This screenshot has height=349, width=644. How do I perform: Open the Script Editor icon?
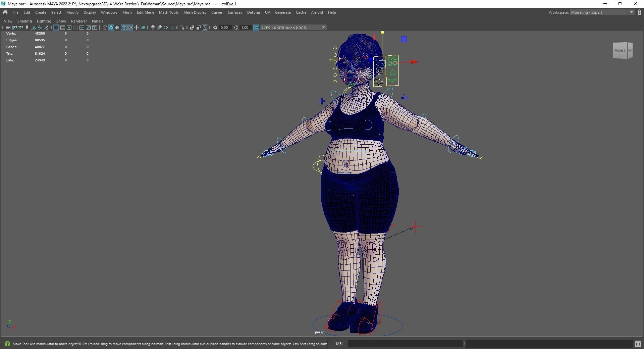tap(638, 344)
